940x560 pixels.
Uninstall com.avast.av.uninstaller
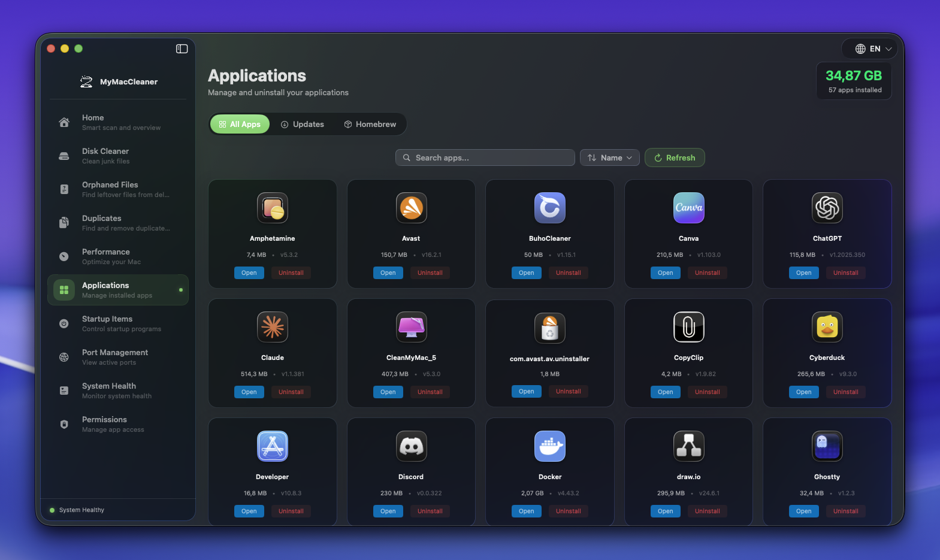coord(569,391)
